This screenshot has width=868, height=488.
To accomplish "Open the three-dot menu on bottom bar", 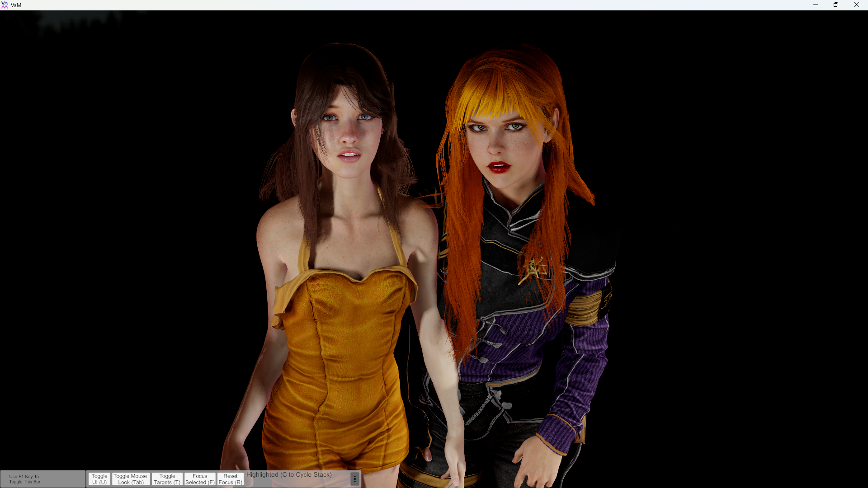I will click(x=355, y=479).
